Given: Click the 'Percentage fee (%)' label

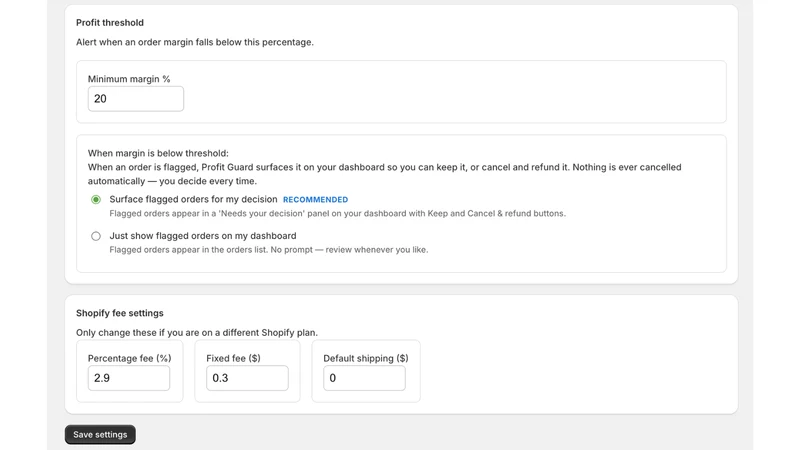Looking at the screenshot, I should [x=130, y=358].
